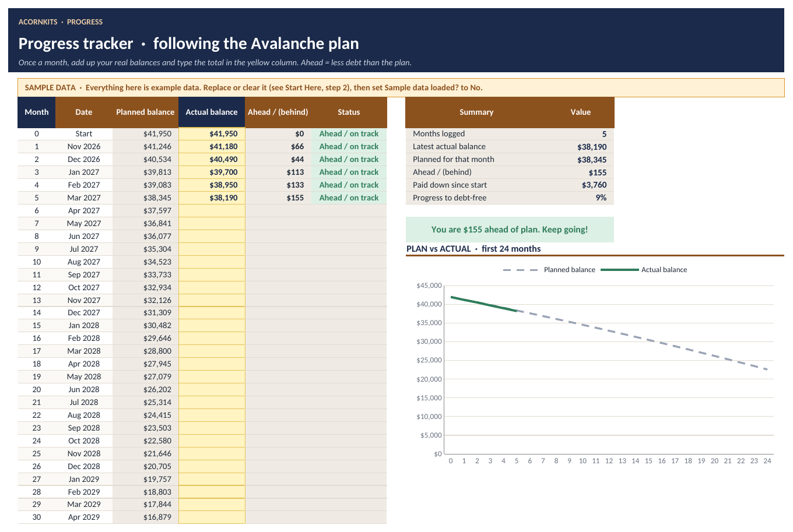Viewport: 793px width, 532px height.
Task: Click the empty Actual balance cell for Apr 2029
Action: coord(212,517)
